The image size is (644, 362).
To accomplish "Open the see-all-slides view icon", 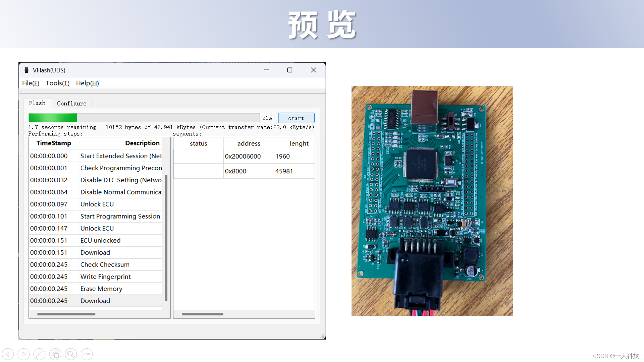I will tap(55, 354).
